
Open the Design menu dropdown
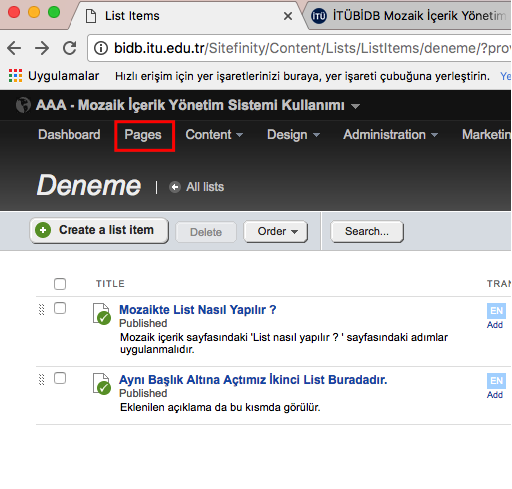[293, 135]
